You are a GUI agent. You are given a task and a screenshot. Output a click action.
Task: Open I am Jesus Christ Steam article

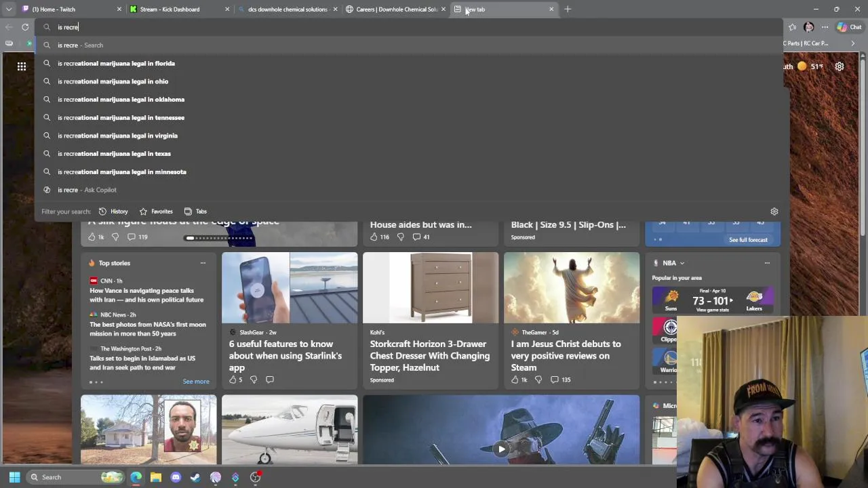(566, 356)
